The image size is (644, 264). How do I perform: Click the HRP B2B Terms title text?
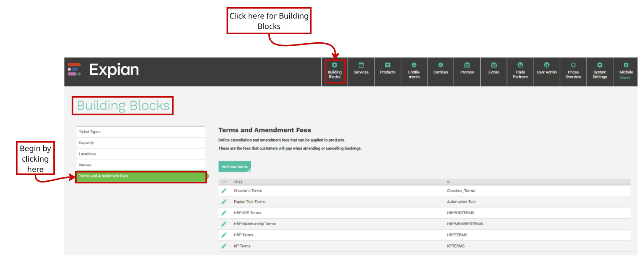tap(247, 213)
